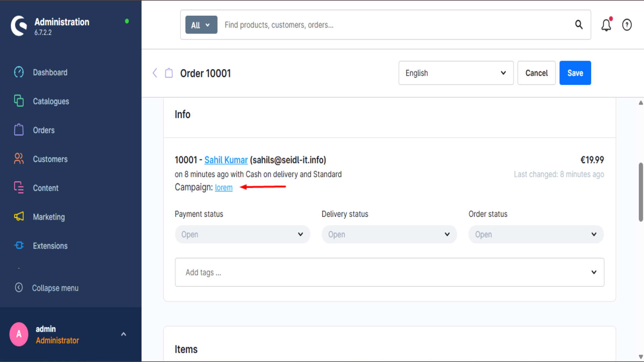Click the Marketing megaphone icon
Viewport: 644px width, 362px height.
(x=19, y=217)
